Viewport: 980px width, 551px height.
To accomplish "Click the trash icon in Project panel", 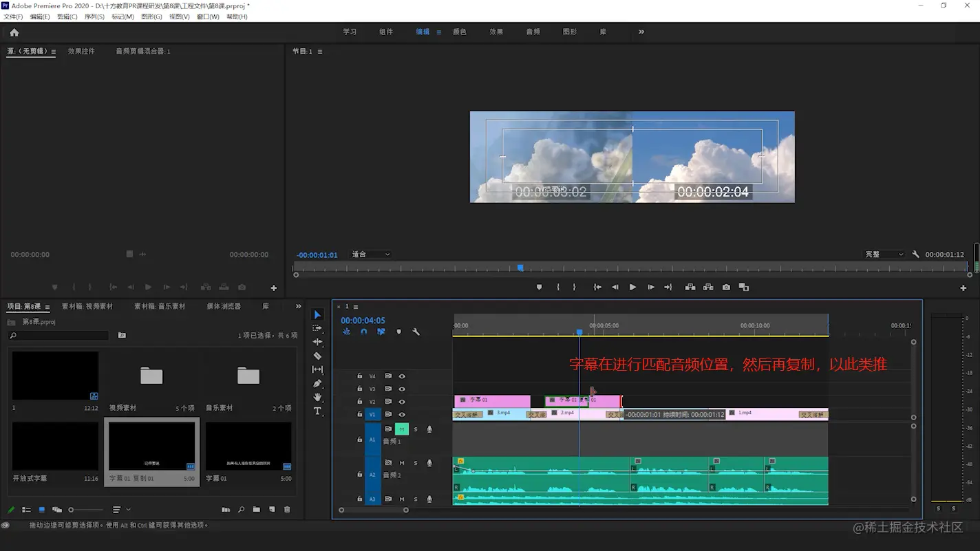I will pyautogui.click(x=287, y=510).
